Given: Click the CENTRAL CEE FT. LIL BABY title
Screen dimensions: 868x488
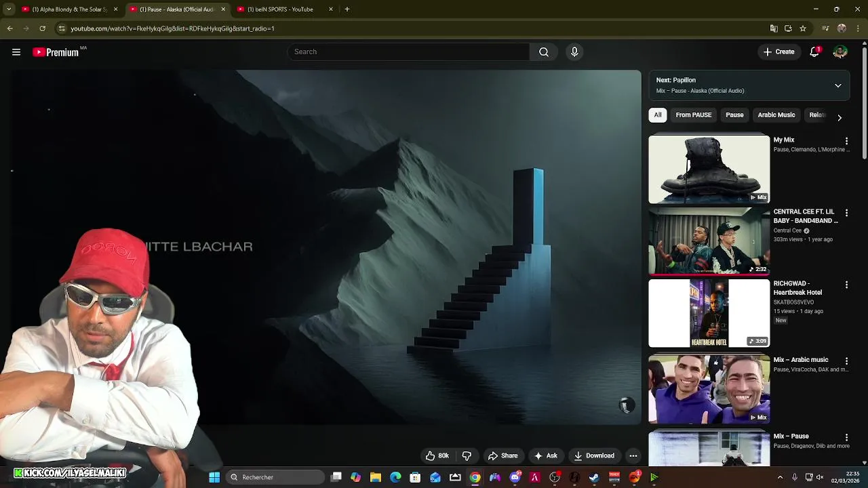Looking at the screenshot, I should click(x=806, y=216).
